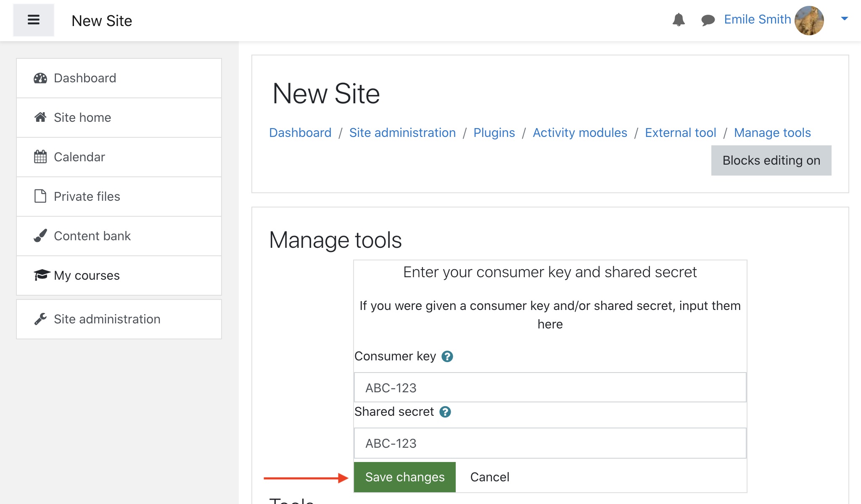This screenshot has height=504, width=861.
Task: Open the messaging chat bubble icon
Action: point(708,20)
